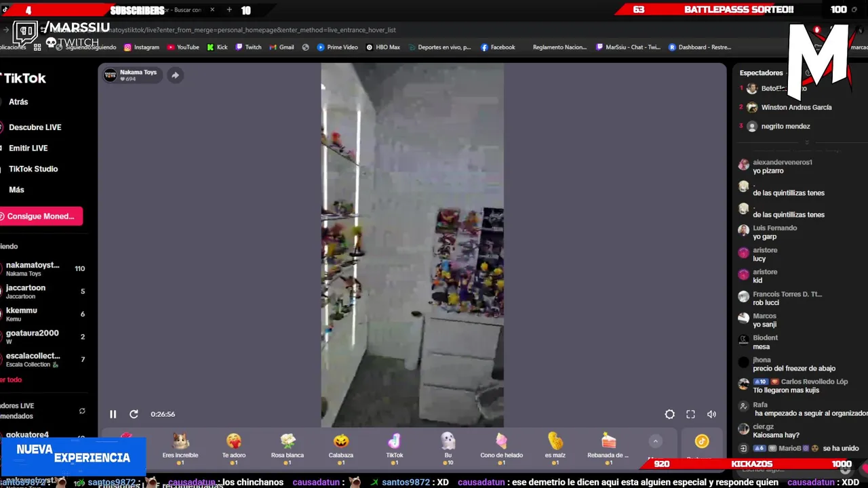The width and height of the screenshot is (868, 488).
Task: Open MarSsiu - Chat - Twi... bookmark
Action: click(628, 47)
